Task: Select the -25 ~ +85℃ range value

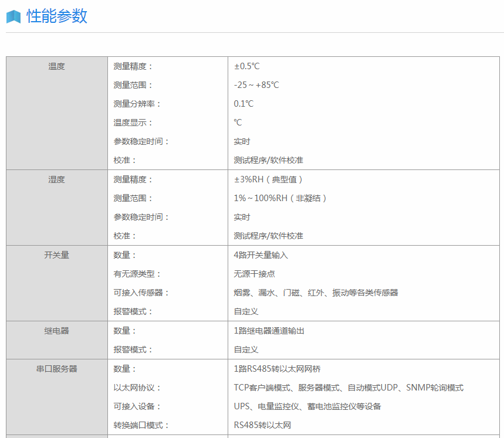Action: (x=256, y=85)
